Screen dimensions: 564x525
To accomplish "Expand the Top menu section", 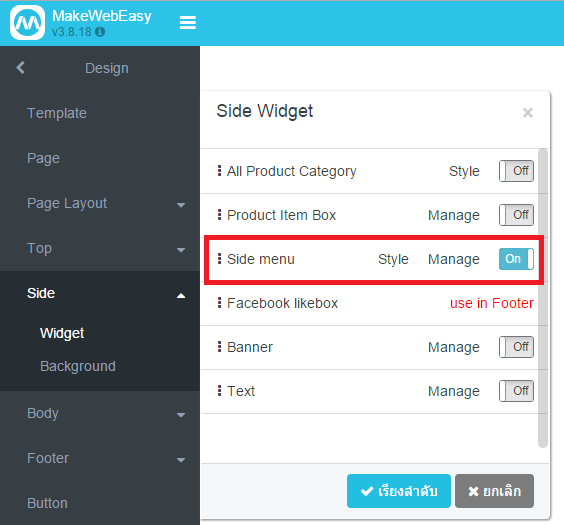I will [181, 250].
